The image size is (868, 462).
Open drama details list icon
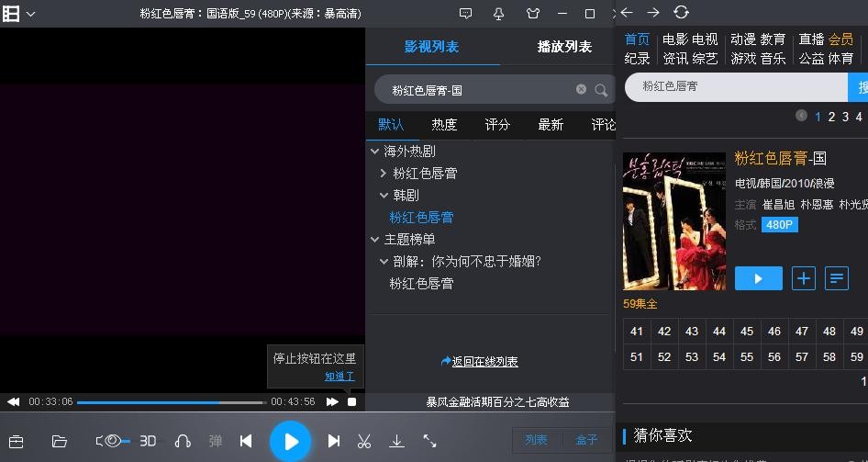click(837, 278)
